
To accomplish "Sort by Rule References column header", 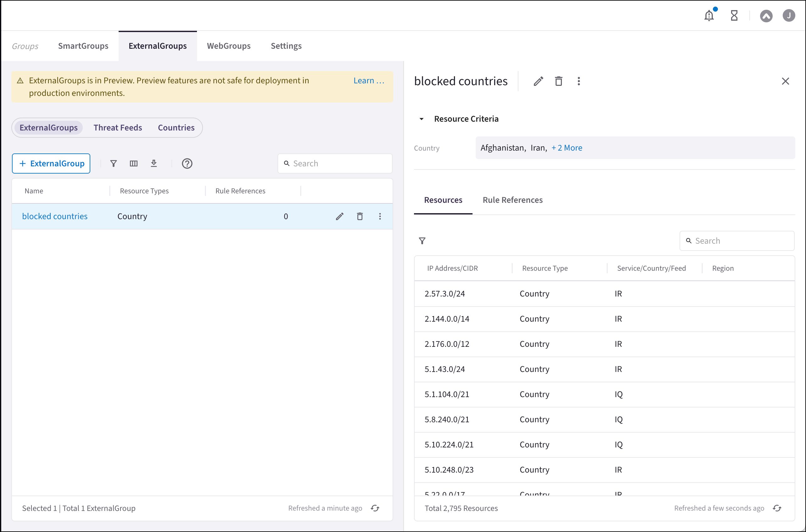I will (x=240, y=191).
